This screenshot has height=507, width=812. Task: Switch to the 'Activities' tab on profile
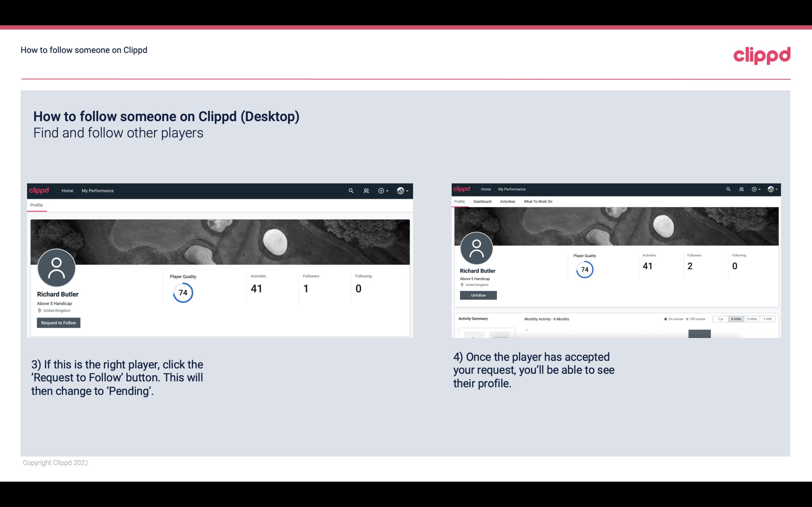click(507, 201)
